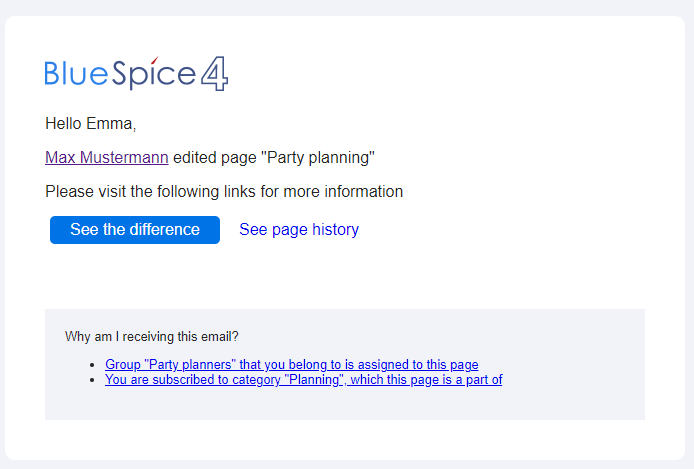Click the "Hello Emma," greeting text
This screenshot has height=469, width=694.
(90, 124)
